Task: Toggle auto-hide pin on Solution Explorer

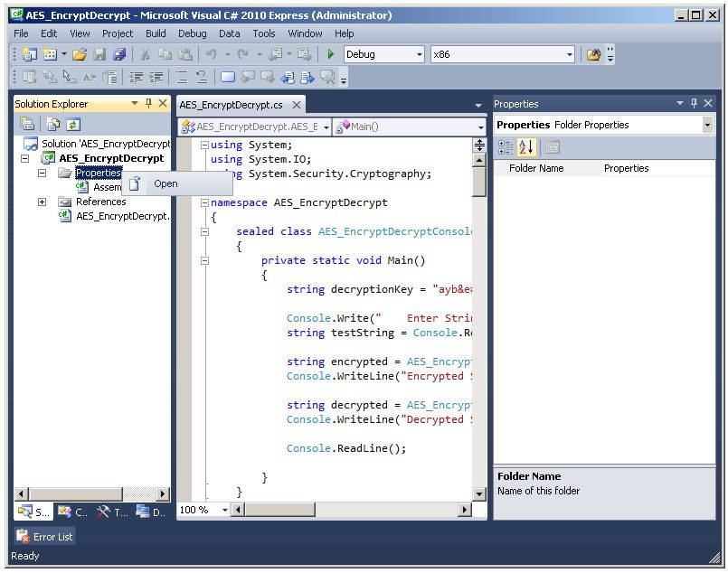Action: (x=149, y=104)
